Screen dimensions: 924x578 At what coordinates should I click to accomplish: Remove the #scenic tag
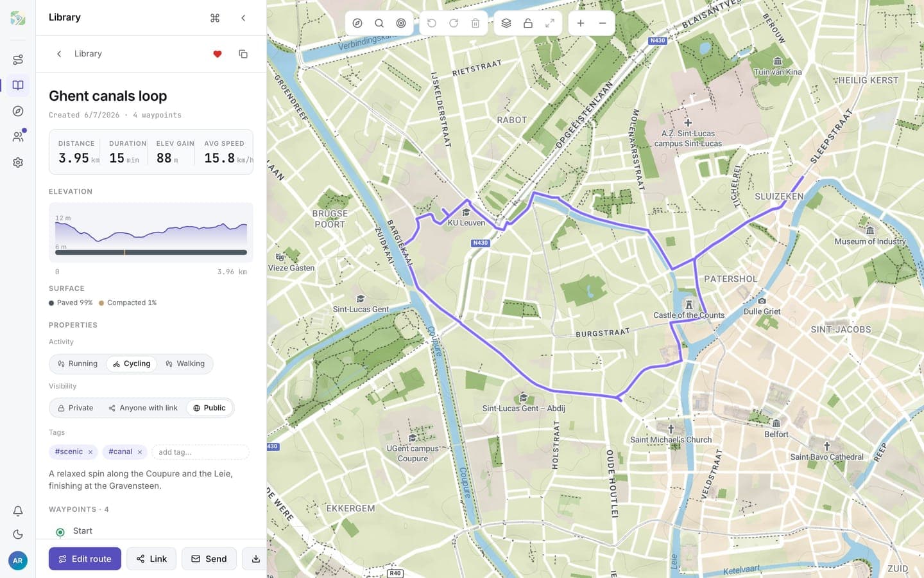pos(90,452)
